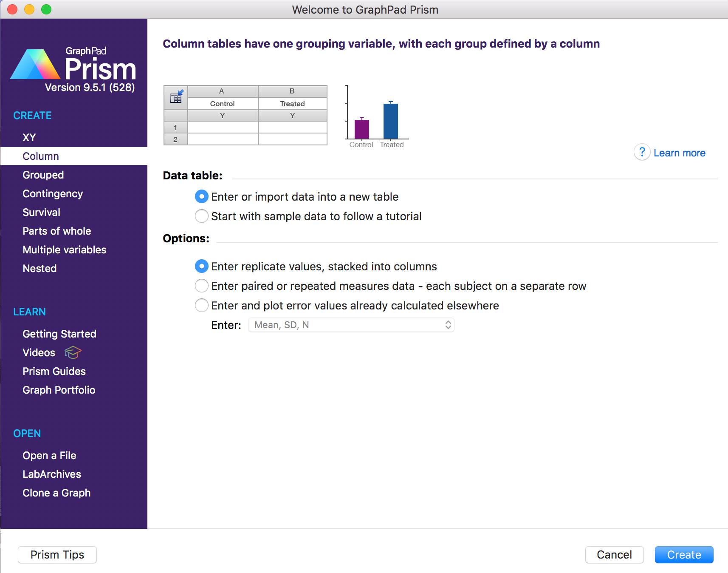Click the Control column header cell
Screen dimensions: 728x573
pyautogui.click(x=223, y=104)
